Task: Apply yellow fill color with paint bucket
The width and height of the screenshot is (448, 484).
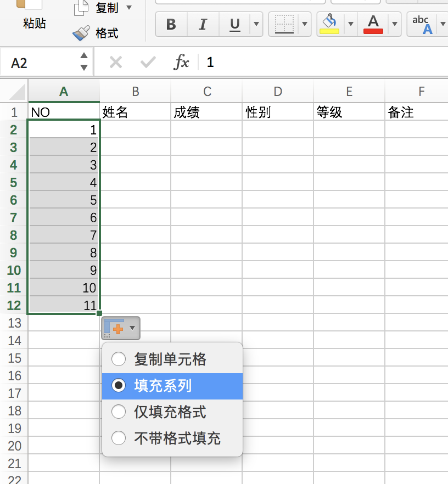Action: point(329,24)
